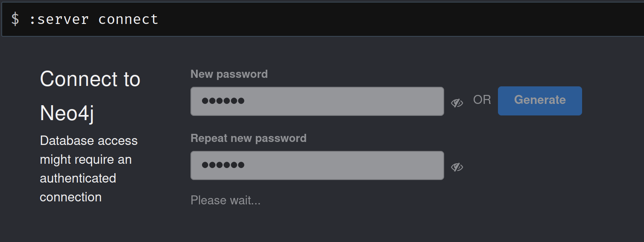Click the ":server" text in the command
Image resolution: width=644 pixels, height=242 pixels.
[x=59, y=19]
